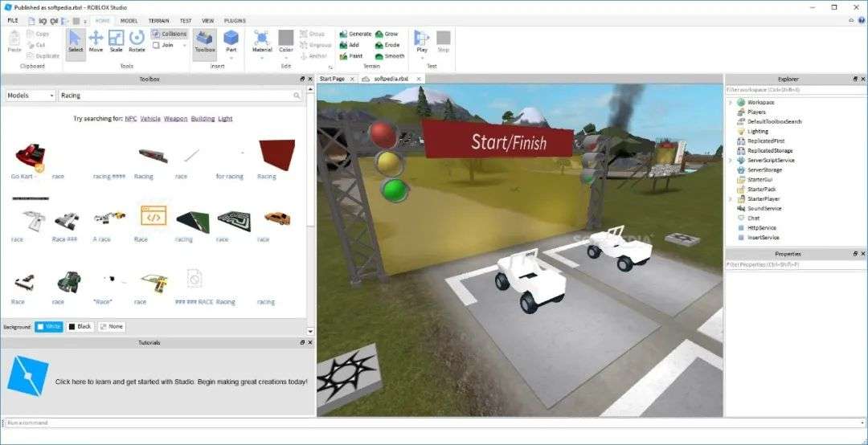Toggle the Collisions option
This screenshot has width=868, height=445.
tap(170, 34)
